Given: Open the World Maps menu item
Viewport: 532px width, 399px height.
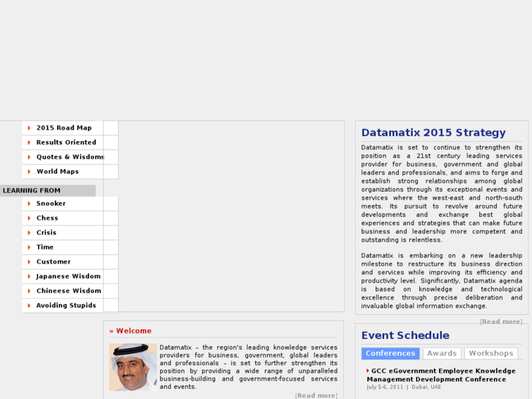Looking at the screenshot, I should (x=58, y=172).
